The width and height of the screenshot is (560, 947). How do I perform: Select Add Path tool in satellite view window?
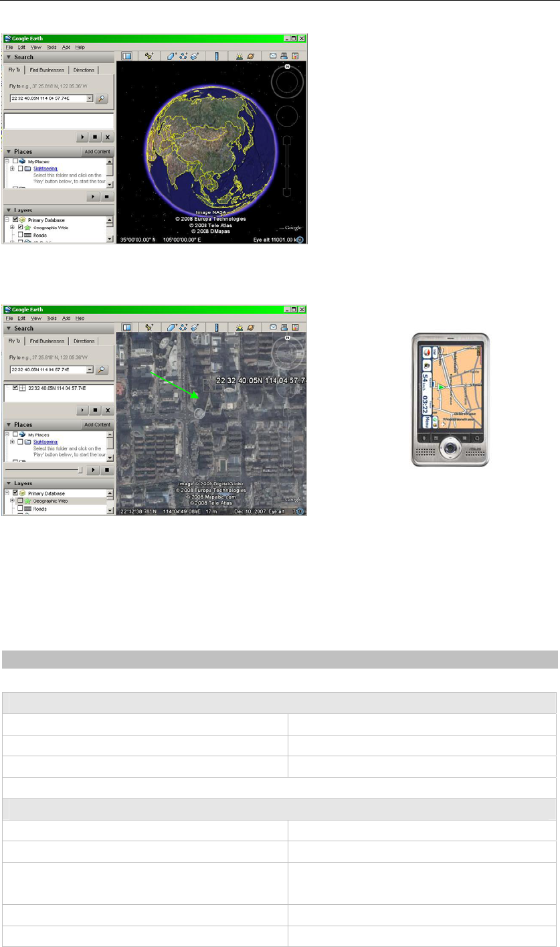[x=184, y=327]
